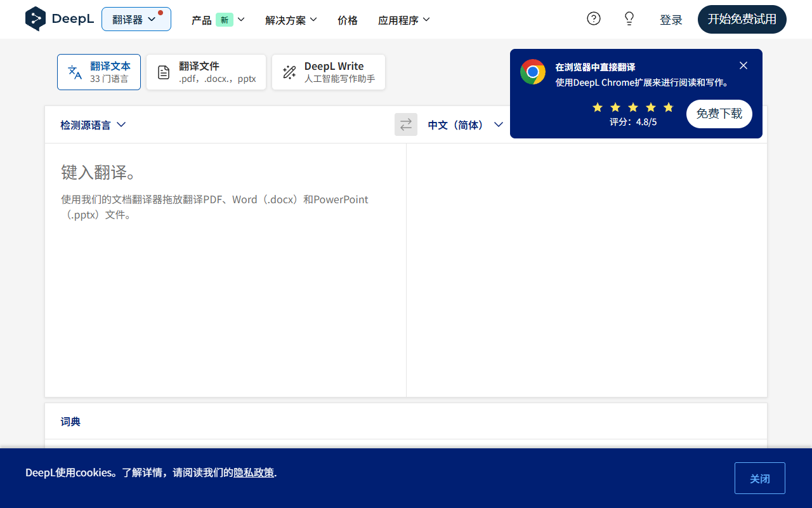812x508 pixels.
Task: Click the DeepL logo icon
Action: pyautogui.click(x=36, y=19)
